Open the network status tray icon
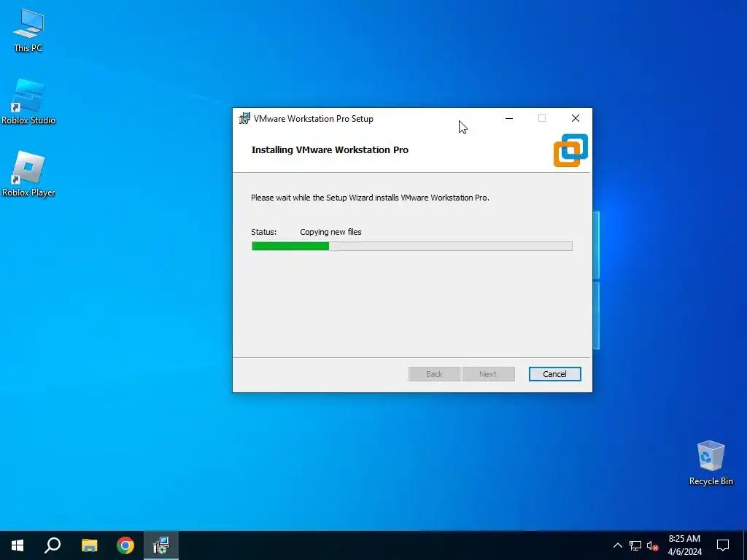747x560 pixels. (635, 545)
